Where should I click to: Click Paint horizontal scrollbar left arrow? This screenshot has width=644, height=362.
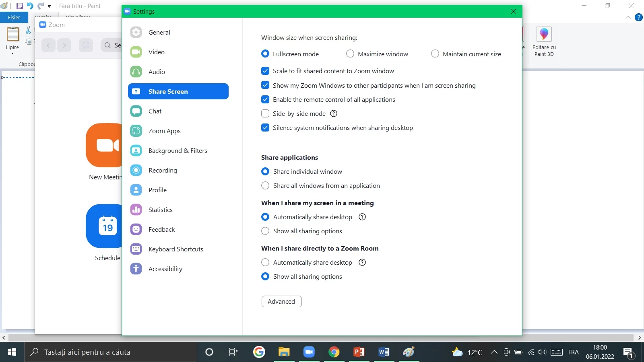click(x=4, y=338)
